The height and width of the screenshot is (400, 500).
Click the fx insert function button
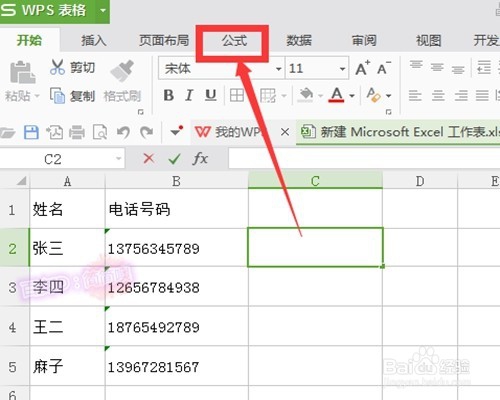200,158
